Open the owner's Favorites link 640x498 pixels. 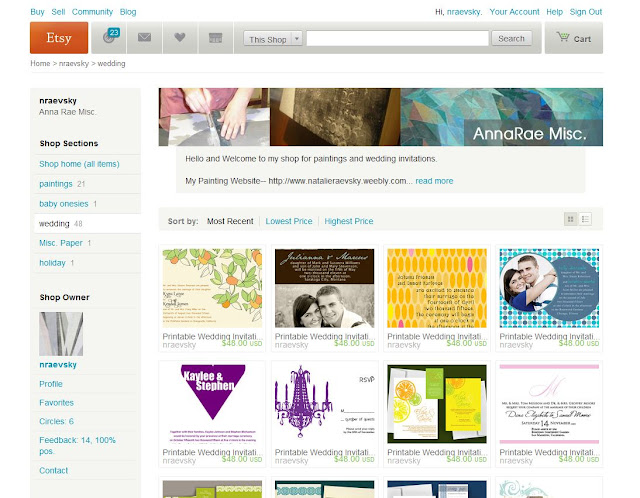click(56, 402)
